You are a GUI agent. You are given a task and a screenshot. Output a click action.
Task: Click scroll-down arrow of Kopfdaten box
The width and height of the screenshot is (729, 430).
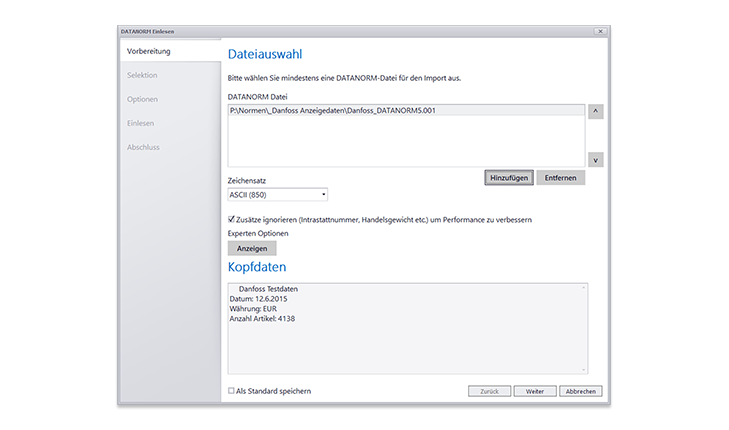(583, 370)
